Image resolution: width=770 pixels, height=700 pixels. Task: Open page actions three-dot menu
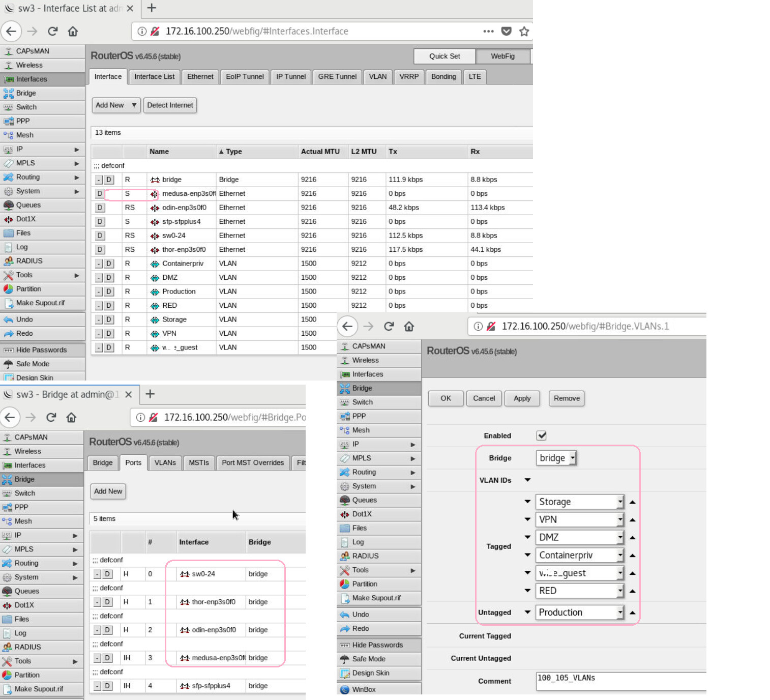(488, 31)
